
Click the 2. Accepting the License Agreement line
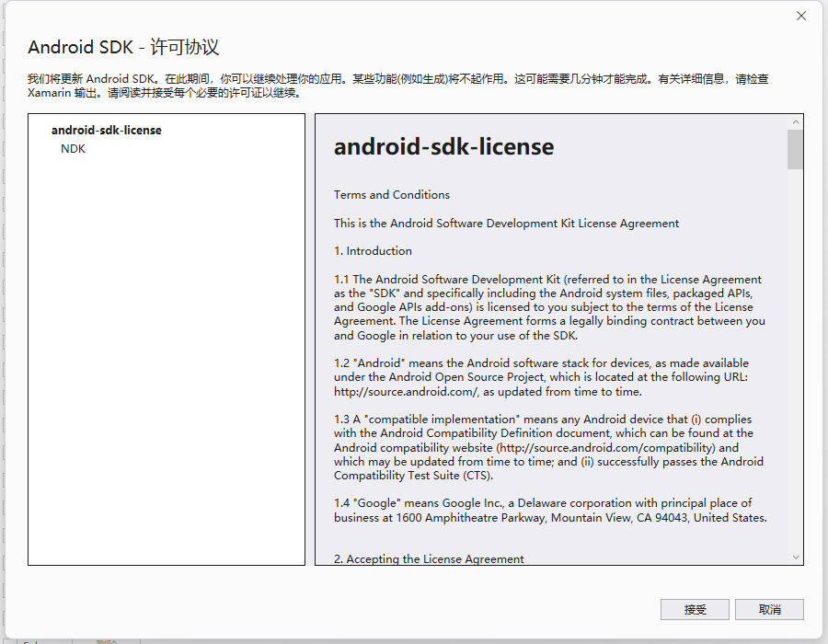429,558
